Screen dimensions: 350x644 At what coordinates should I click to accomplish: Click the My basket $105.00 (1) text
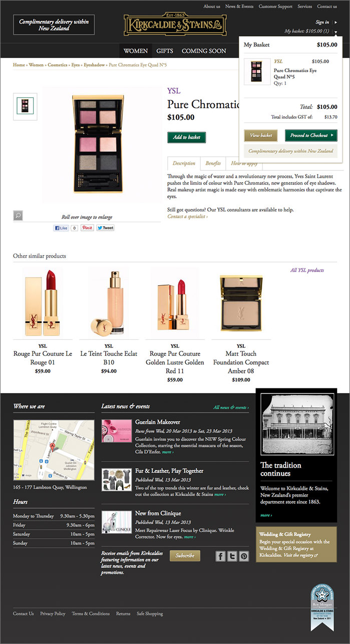click(x=307, y=31)
